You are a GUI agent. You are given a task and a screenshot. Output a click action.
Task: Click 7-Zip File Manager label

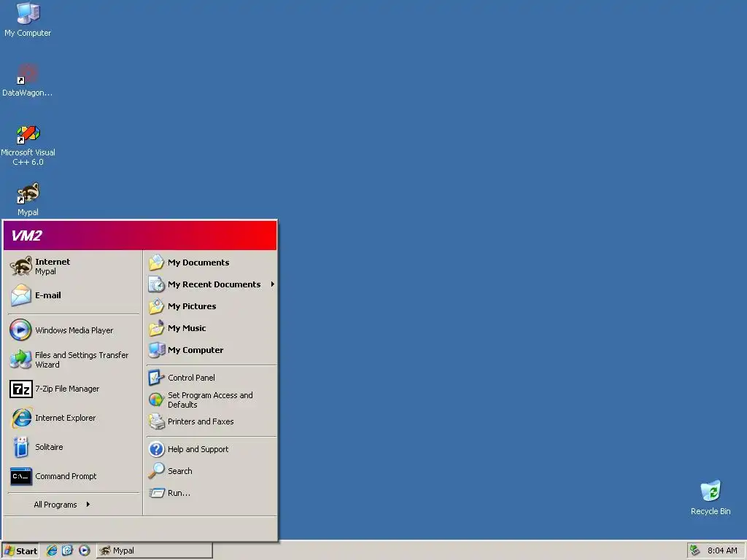67,389
